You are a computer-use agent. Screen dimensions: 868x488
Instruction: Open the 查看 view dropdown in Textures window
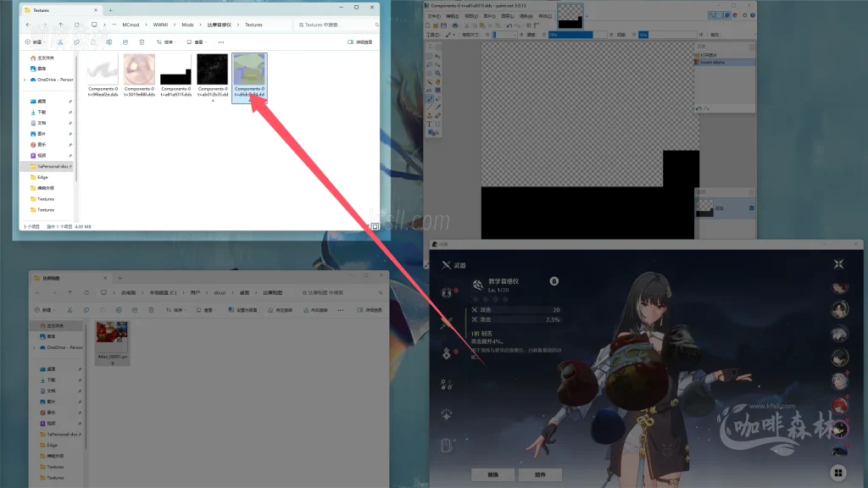click(x=198, y=42)
